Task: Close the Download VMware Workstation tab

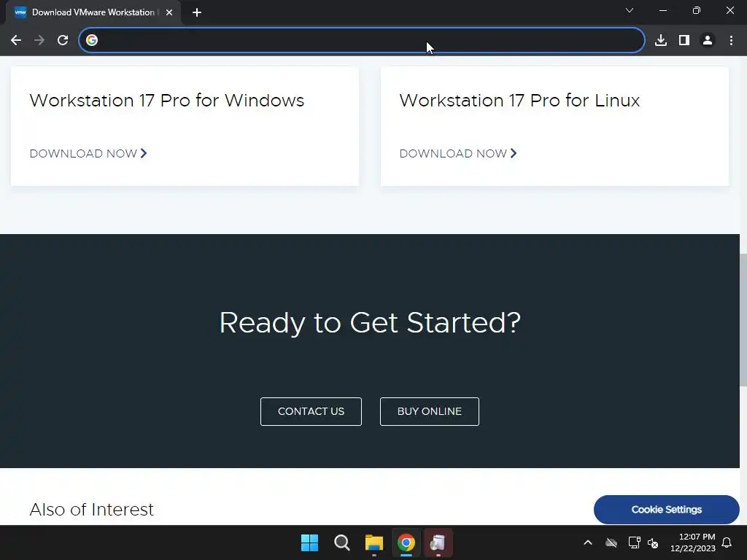Action: coord(169,12)
